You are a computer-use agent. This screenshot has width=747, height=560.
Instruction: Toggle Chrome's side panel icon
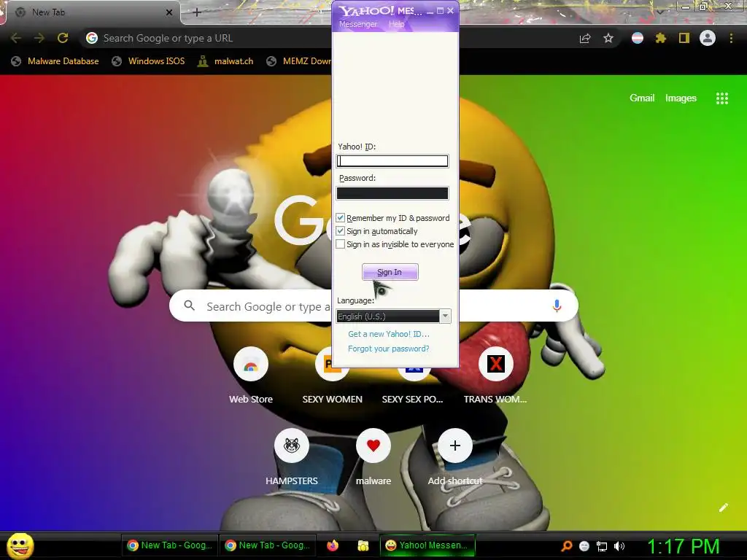tap(684, 38)
